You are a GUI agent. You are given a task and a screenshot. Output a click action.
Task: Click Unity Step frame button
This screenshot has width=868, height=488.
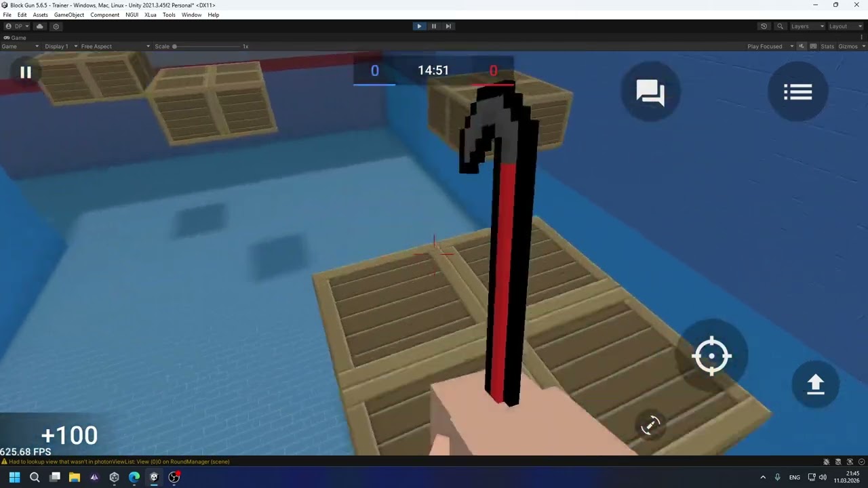(448, 26)
